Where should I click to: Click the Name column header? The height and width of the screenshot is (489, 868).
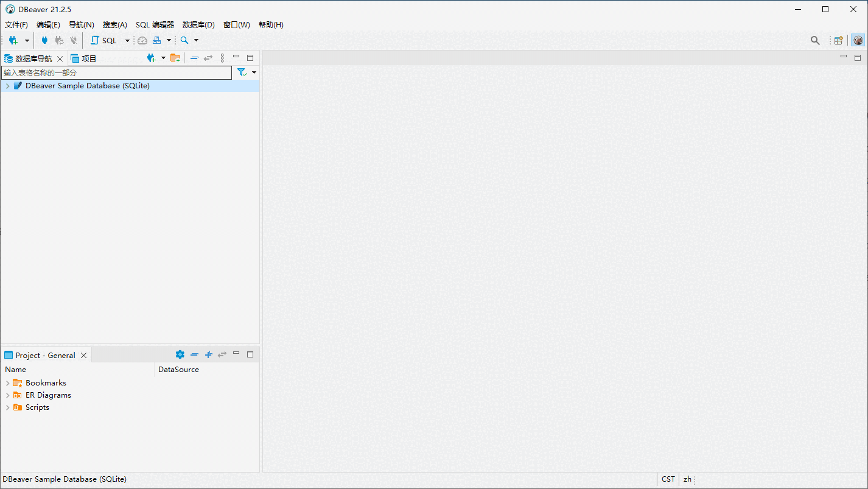pyautogui.click(x=77, y=370)
